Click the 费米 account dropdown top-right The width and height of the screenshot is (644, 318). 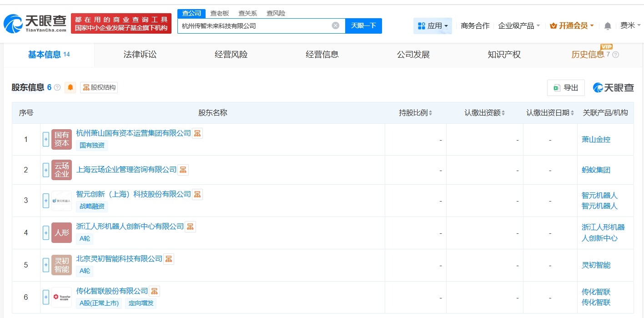[630, 26]
